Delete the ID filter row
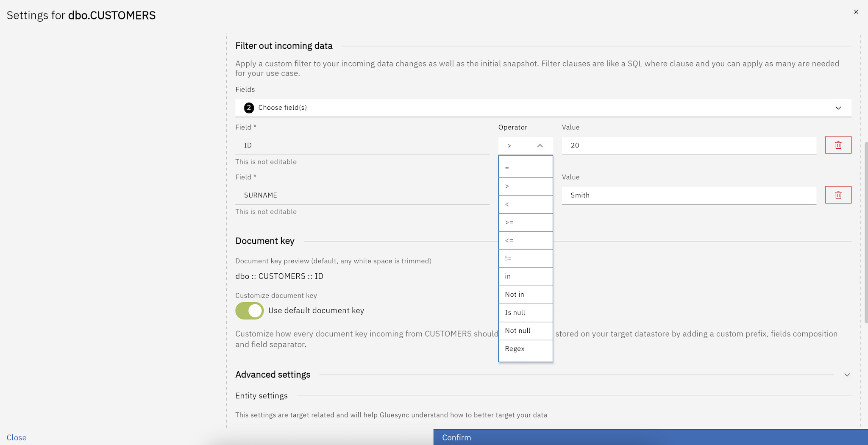The image size is (868, 445). [x=838, y=145]
